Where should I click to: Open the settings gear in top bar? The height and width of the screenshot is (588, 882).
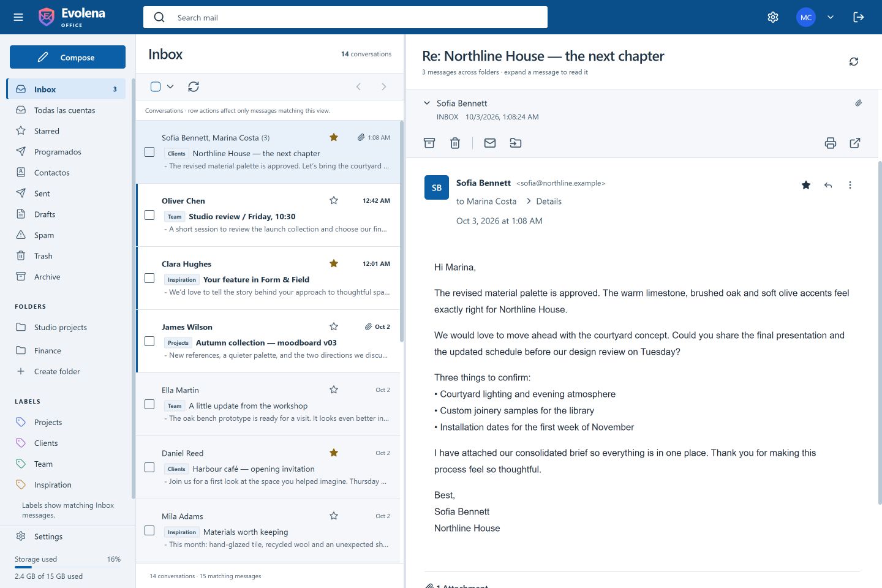(x=773, y=17)
